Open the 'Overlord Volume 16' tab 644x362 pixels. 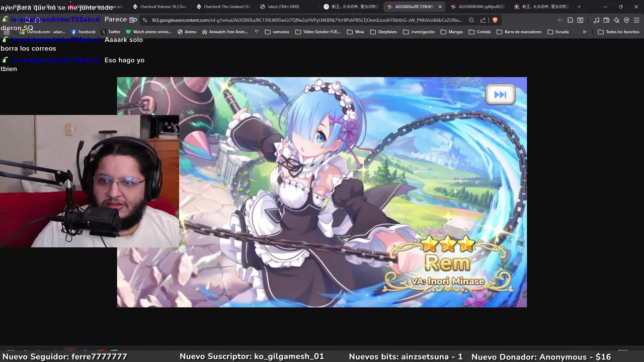159,7
